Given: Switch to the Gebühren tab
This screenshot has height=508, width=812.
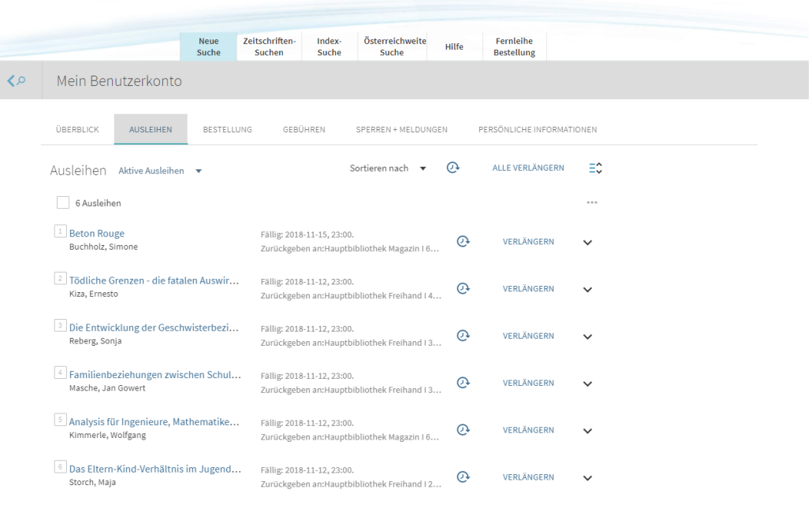Looking at the screenshot, I should pyautogui.click(x=304, y=129).
